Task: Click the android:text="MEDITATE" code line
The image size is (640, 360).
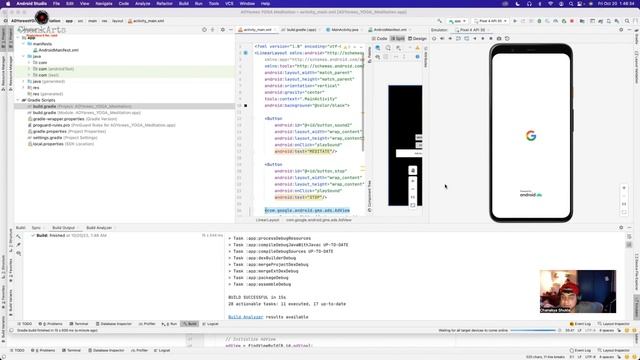Action: pyautogui.click(x=306, y=151)
